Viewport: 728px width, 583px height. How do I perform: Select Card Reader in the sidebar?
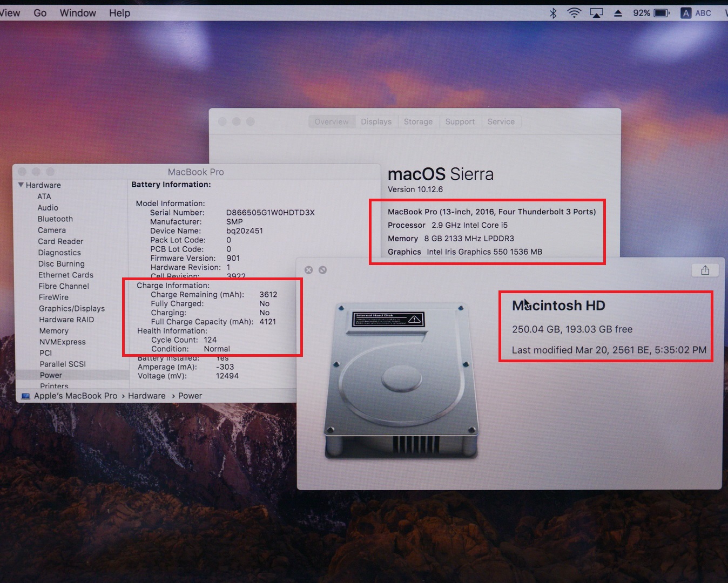click(60, 241)
